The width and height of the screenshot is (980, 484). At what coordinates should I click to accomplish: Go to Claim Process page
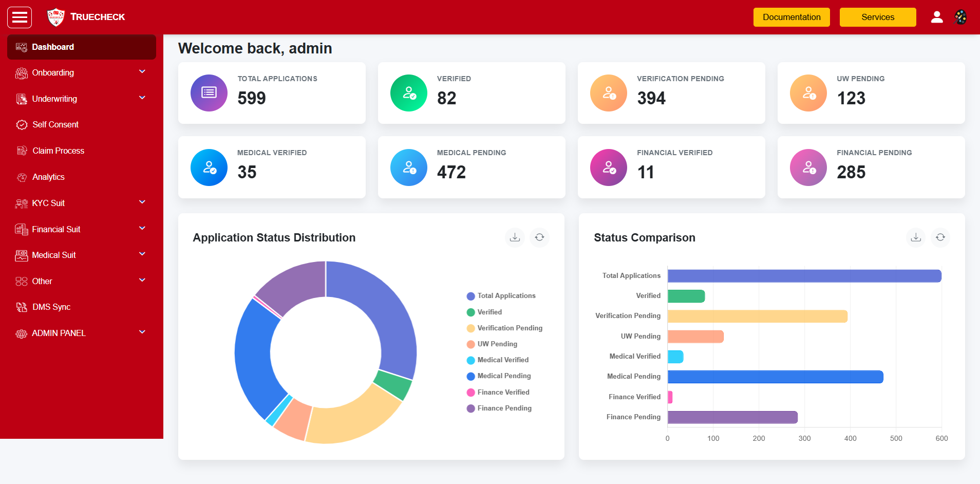click(58, 151)
